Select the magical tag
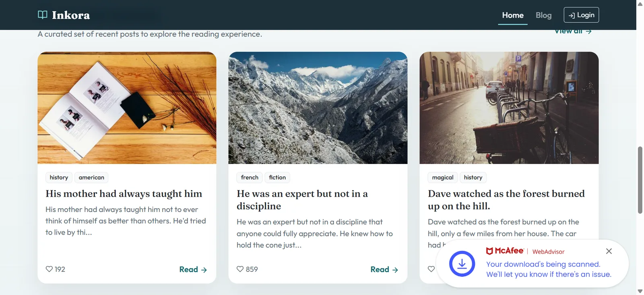The width and height of the screenshot is (644, 295). tap(443, 177)
